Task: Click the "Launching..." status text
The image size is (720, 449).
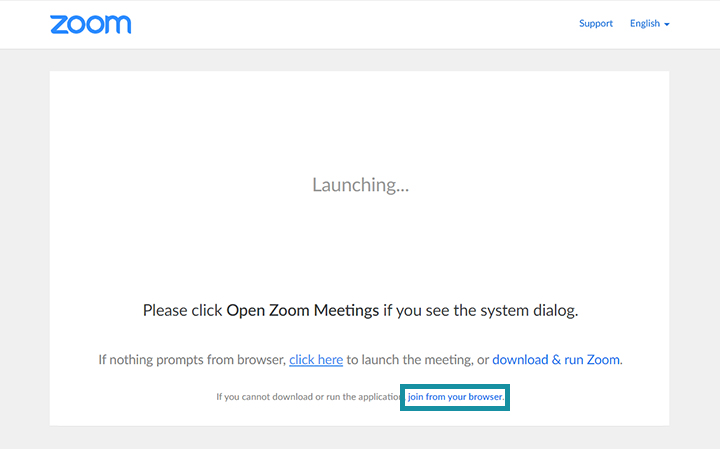Action: pyautogui.click(x=360, y=185)
